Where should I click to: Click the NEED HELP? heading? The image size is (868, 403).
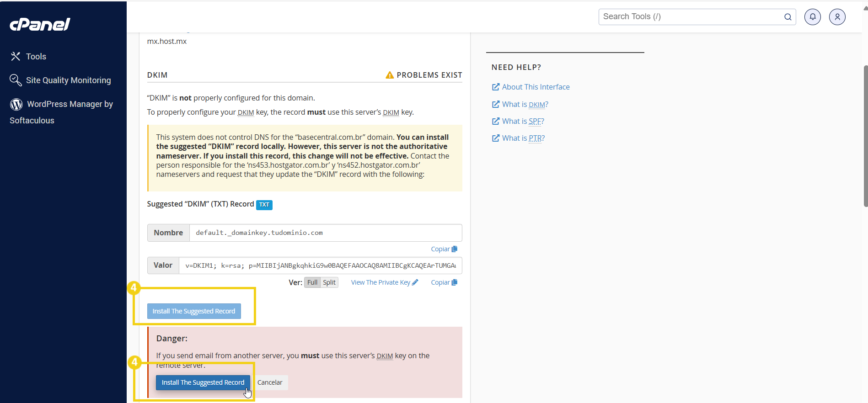(x=516, y=67)
